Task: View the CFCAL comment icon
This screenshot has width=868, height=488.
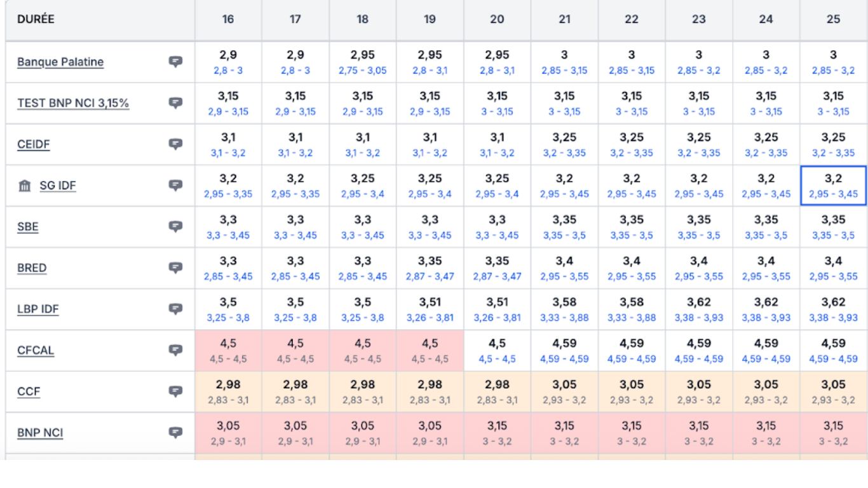Action: [x=175, y=350]
